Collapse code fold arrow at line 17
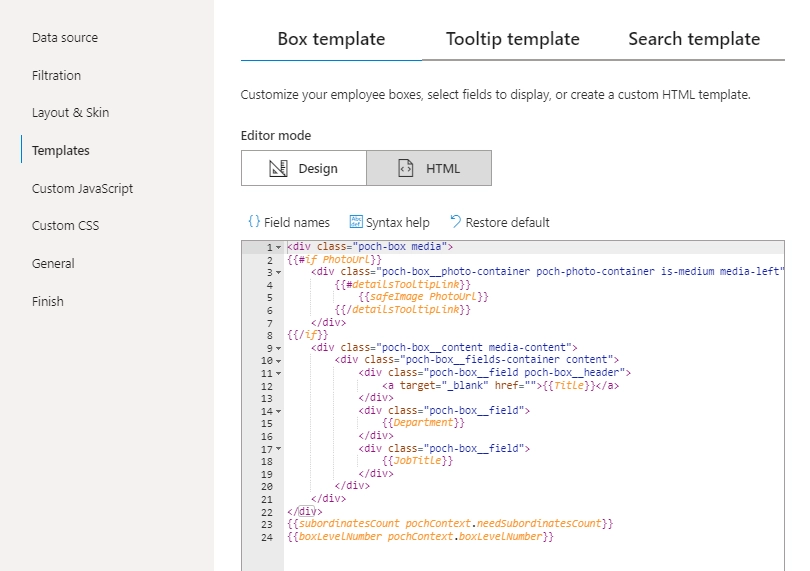Viewport: 810px width, 571px height. [278, 449]
